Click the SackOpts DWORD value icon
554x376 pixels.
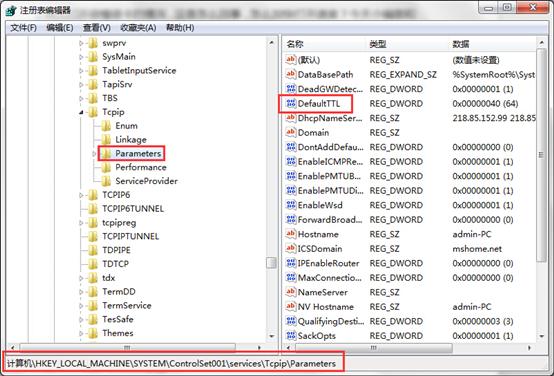click(x=290, y=335)
